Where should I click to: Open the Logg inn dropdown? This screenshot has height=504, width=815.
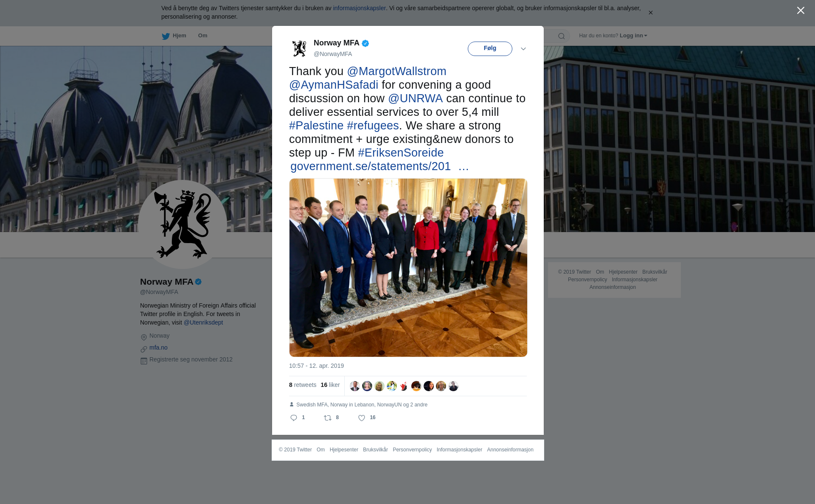coord(633,36)
